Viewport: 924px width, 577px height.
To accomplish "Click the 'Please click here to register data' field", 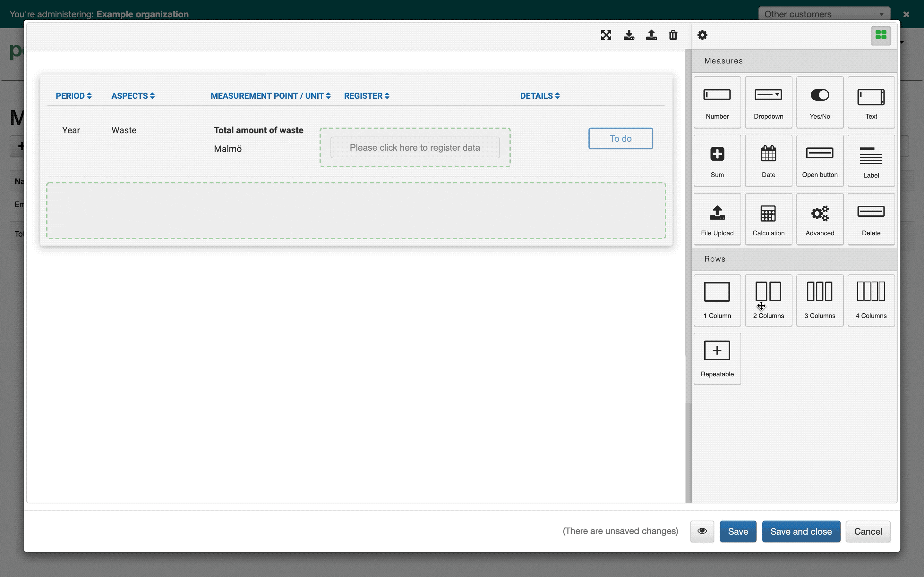I will coord(415,148).
